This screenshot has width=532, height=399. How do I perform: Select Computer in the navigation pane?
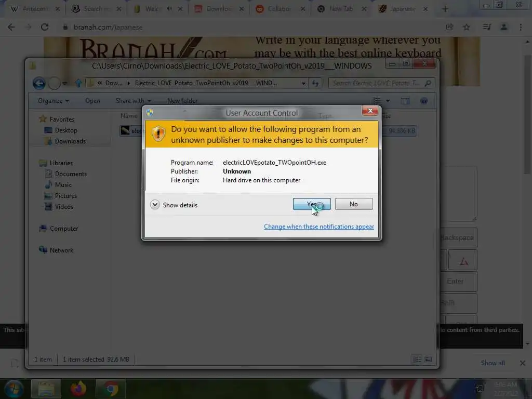pos(64,229)
